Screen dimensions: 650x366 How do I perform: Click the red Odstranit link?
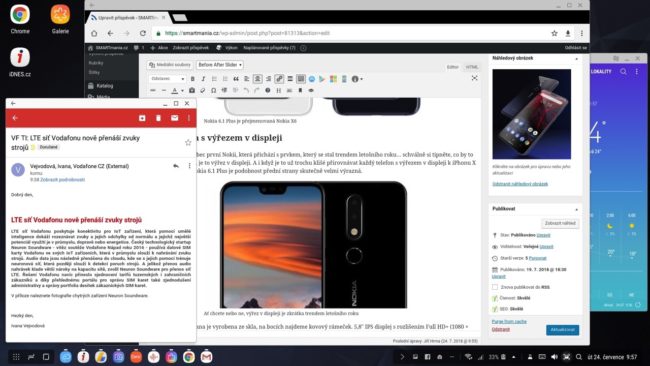pos(500,330)
